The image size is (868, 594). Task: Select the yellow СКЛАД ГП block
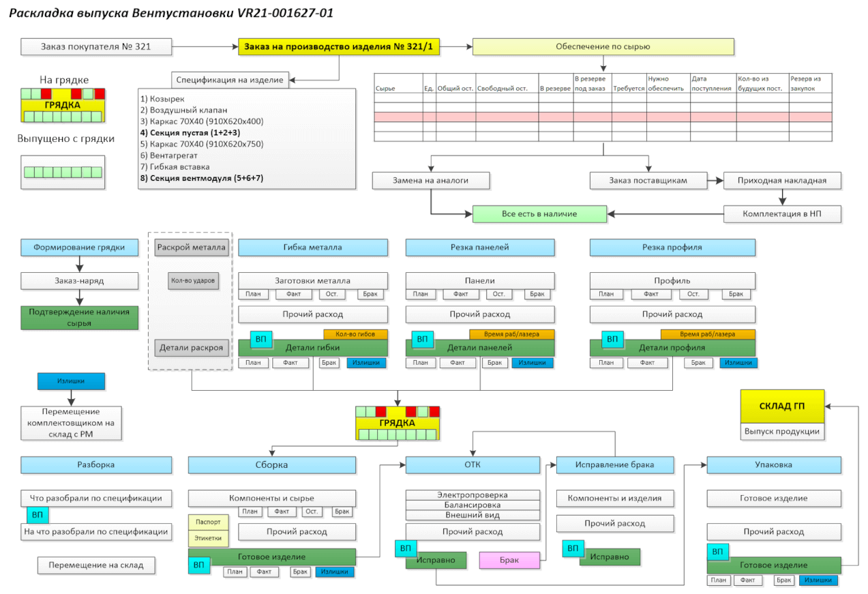pyautogui.click(x=782, y=406)
